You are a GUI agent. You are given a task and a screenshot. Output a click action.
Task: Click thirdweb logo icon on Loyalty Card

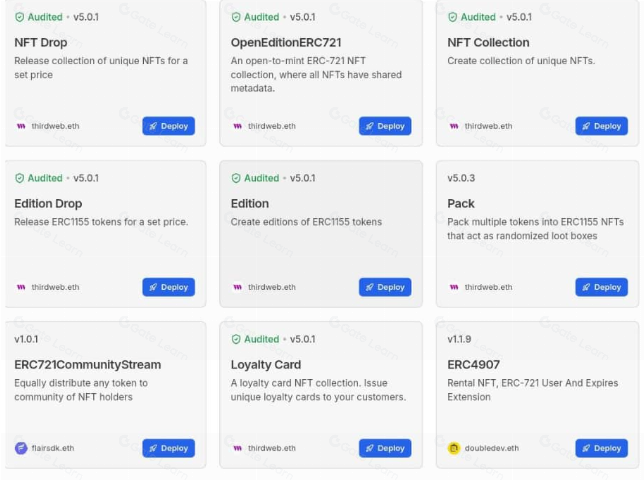click(237, 448)
